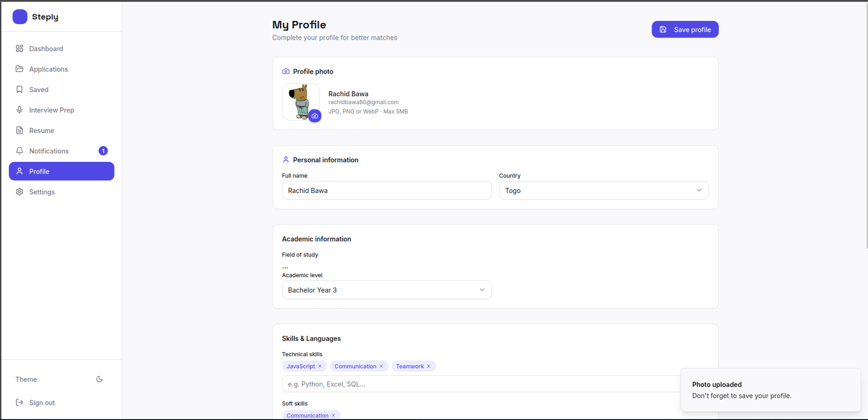Click the camera icon on profile photo

tap(315, 116)
